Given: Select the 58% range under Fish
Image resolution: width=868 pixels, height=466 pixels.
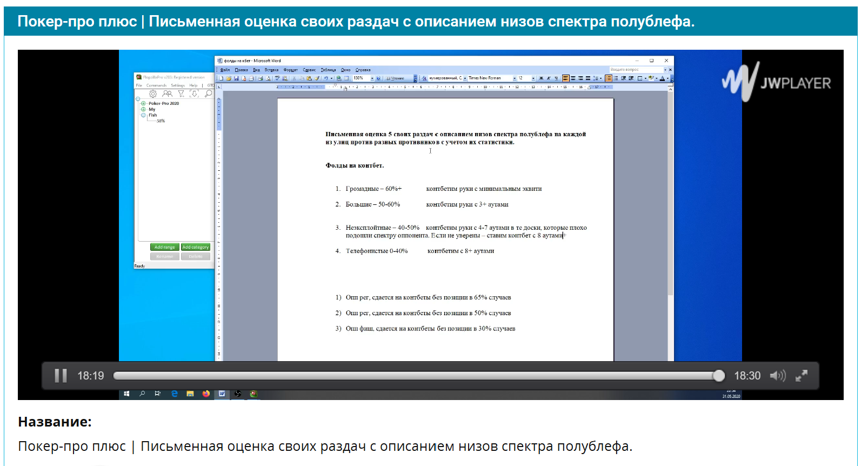Looking at the screenshot, I should coord(161,121).
